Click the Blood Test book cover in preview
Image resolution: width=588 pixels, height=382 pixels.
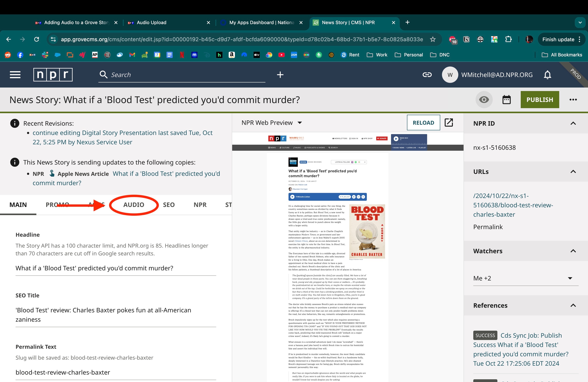click(367, 231)
